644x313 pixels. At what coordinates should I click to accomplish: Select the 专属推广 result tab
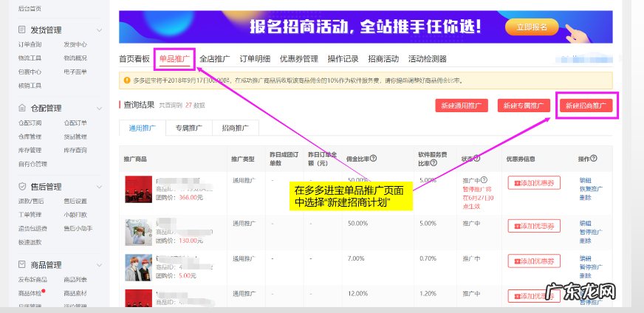click(x=189, y=128)
